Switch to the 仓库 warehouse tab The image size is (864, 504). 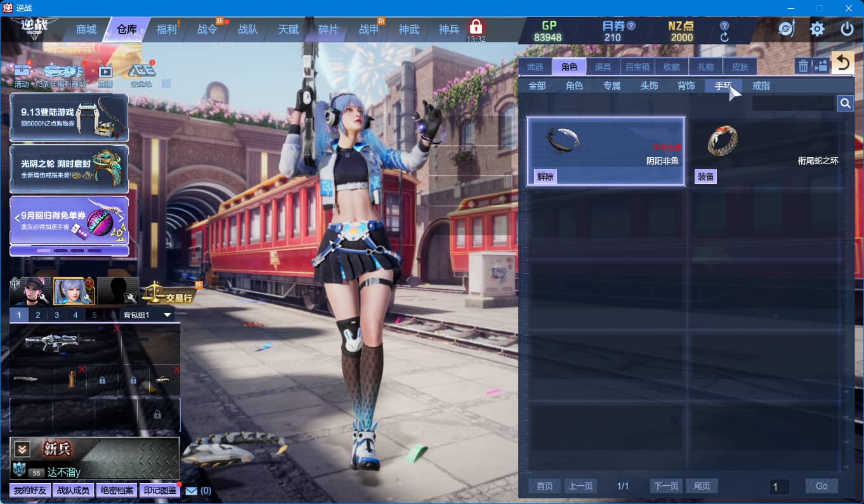[127, 29]
